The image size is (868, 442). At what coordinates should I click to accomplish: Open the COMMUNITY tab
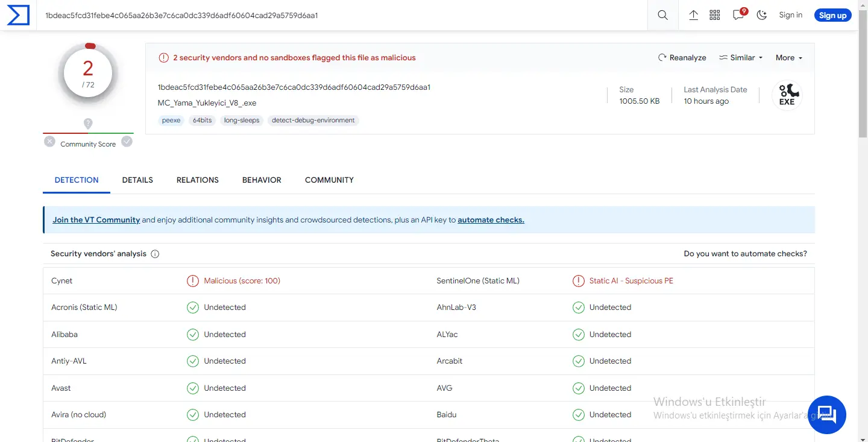point(329,180)
